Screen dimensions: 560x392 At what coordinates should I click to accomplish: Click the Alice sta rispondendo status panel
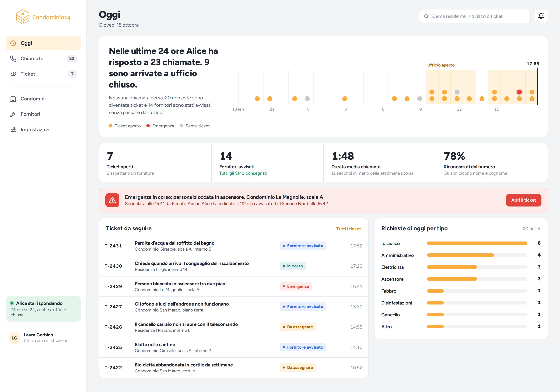(x=43, y=309)
